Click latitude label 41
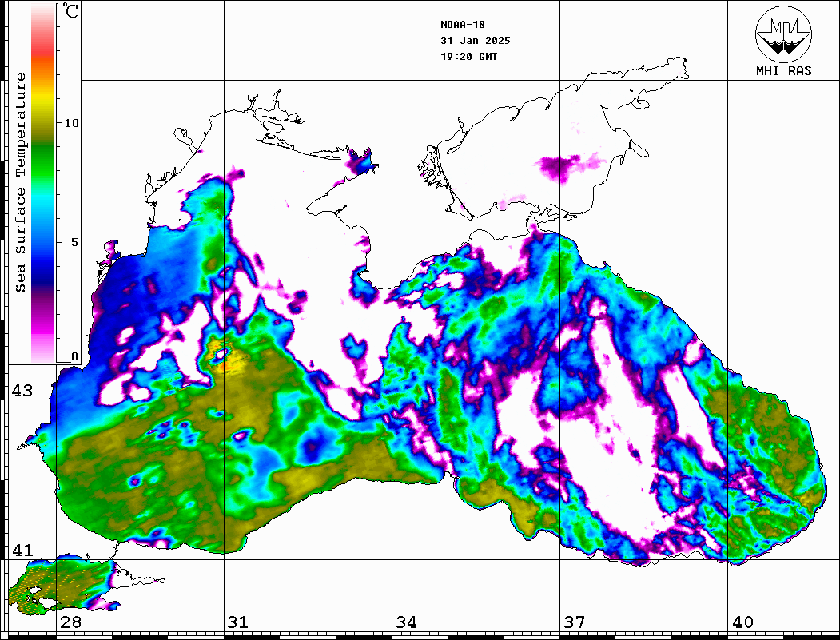The image size is (840, 640). (x=22, y=551)
